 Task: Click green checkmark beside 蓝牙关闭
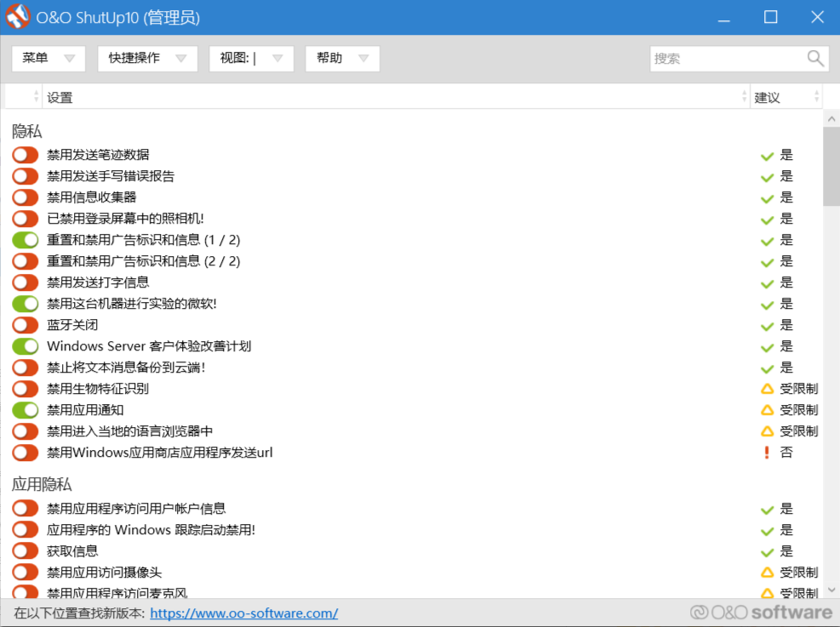(767, 326)
